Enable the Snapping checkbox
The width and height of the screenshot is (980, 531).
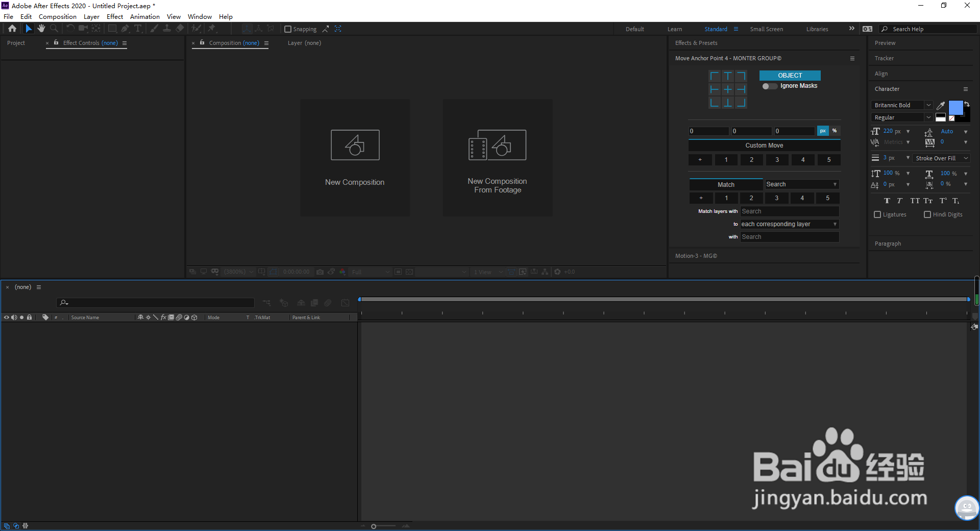point(288,29)
